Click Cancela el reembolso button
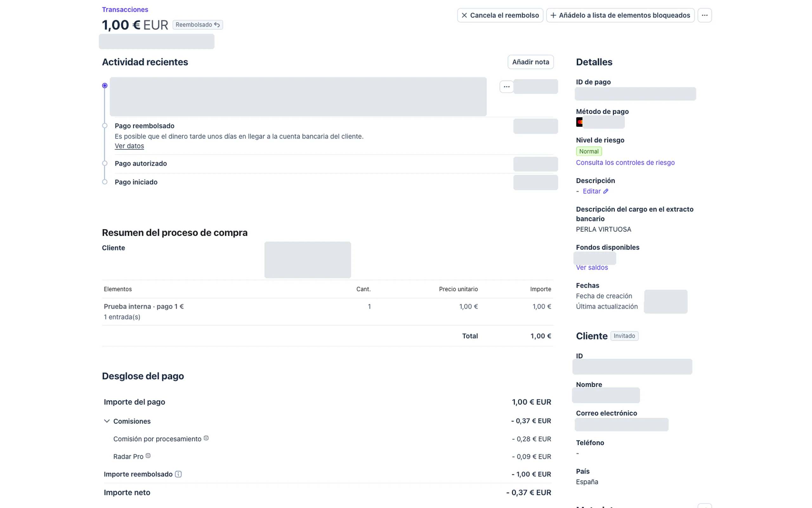This screenshot has width=812, height=508. coord(500,15)
